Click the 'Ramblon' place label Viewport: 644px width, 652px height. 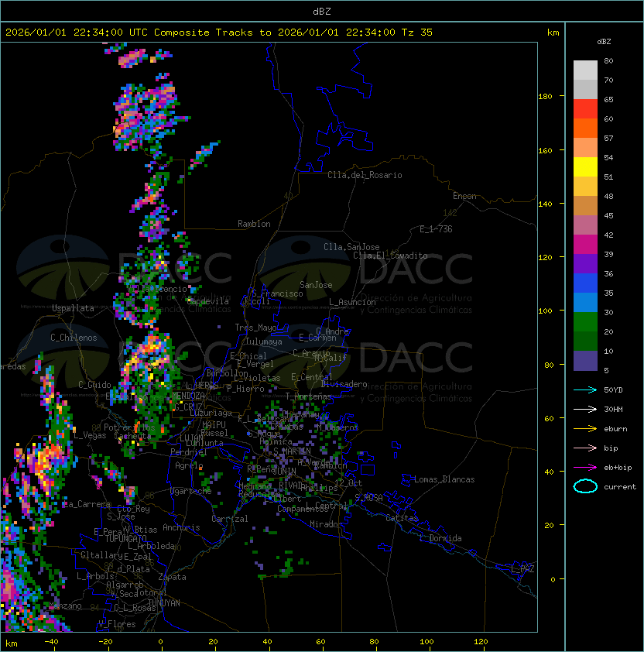[254, 224]
